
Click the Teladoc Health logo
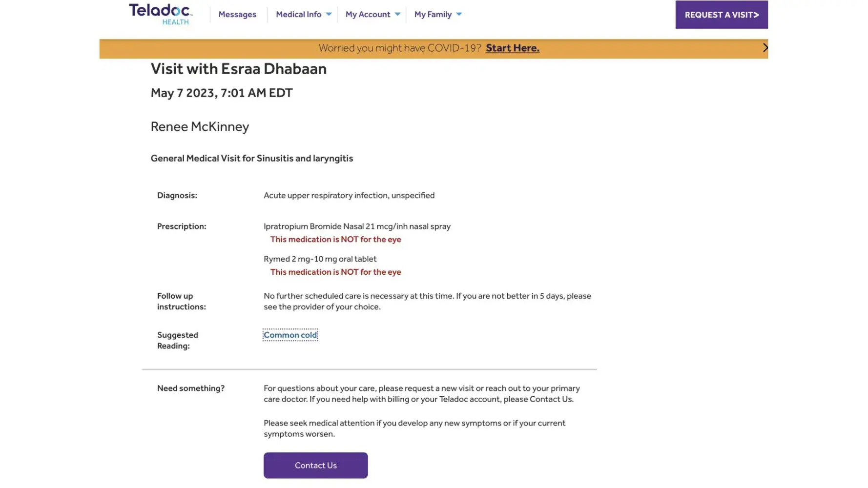[x=161, y=14]
